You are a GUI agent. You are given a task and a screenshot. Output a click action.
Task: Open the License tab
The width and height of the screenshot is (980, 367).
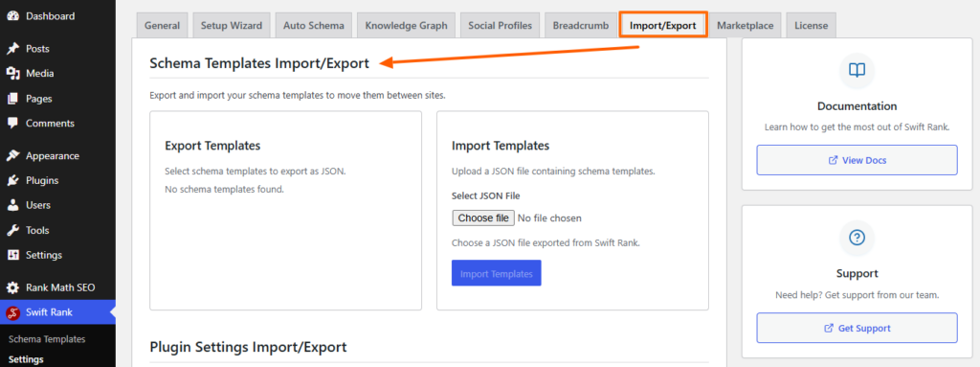[812, 26]
